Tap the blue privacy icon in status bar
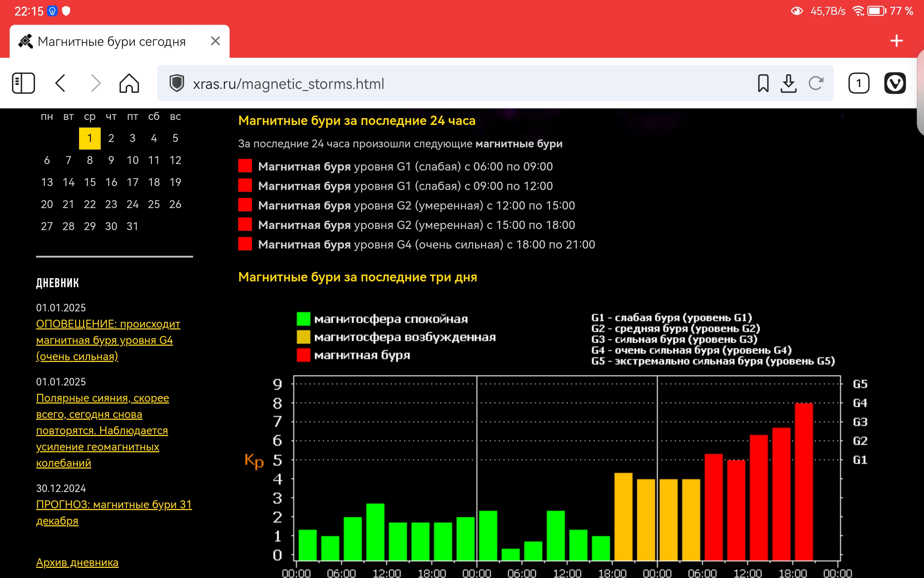The width and height of the screenshot is (924, 578). [x=52, y=11]
